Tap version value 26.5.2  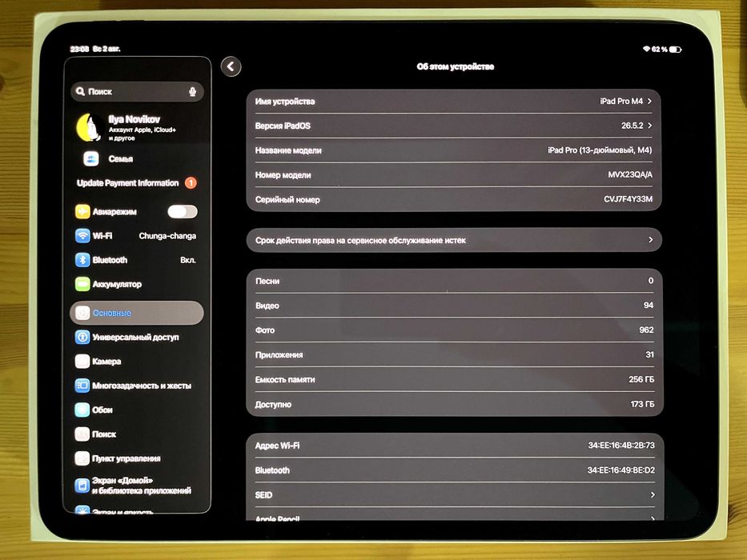tap(633, 126)
